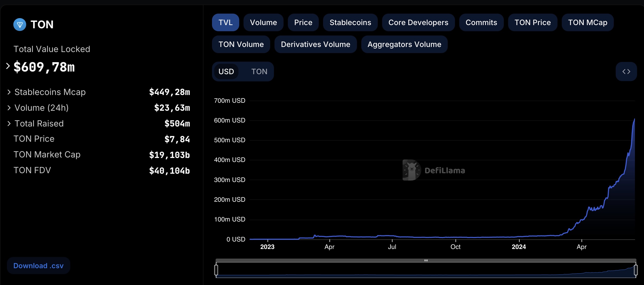Image resolution: width=644 pixels, height=285 pixels.
Task: Show the Stablecoins chart series
Action: [x=350, y=22]
